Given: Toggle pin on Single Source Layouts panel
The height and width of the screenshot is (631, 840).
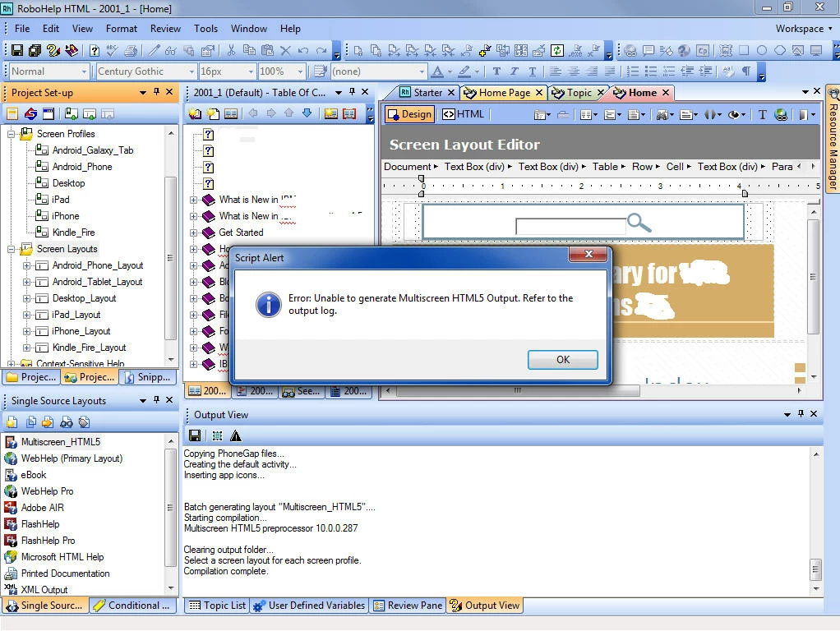Looking at the screenshot, I should (156, 399).
